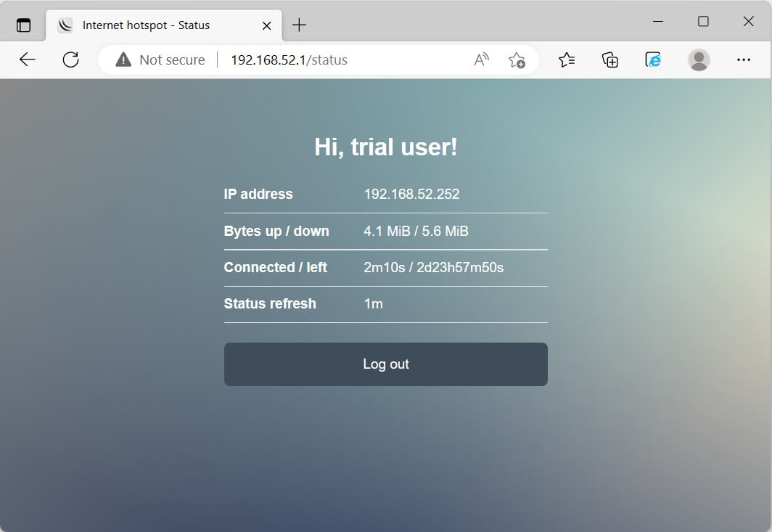Screen dimensions: 772x532
Task: Close the Internet hotspot - Status tab
Action: [266, 25]
